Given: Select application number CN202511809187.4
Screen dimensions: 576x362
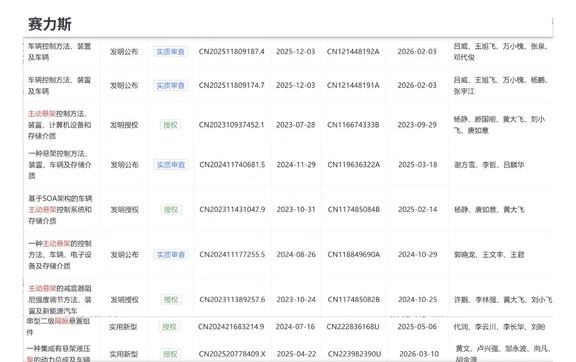Looking at the screenshot, I should point(231,51).
